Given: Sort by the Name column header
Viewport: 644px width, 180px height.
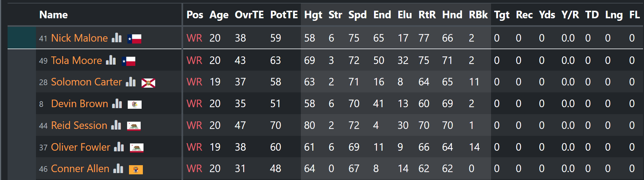Looking at the screenshot, I should pos(54,15).
